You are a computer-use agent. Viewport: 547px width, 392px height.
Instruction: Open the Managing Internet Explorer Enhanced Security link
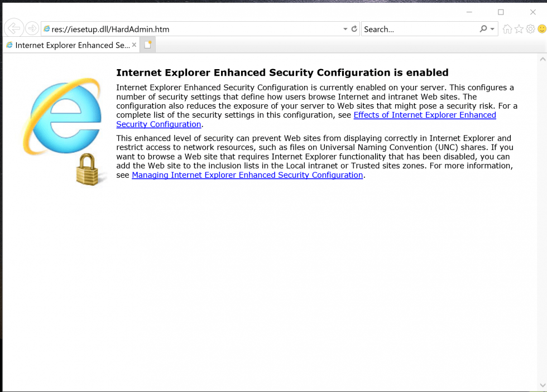(x=247, y=175)
